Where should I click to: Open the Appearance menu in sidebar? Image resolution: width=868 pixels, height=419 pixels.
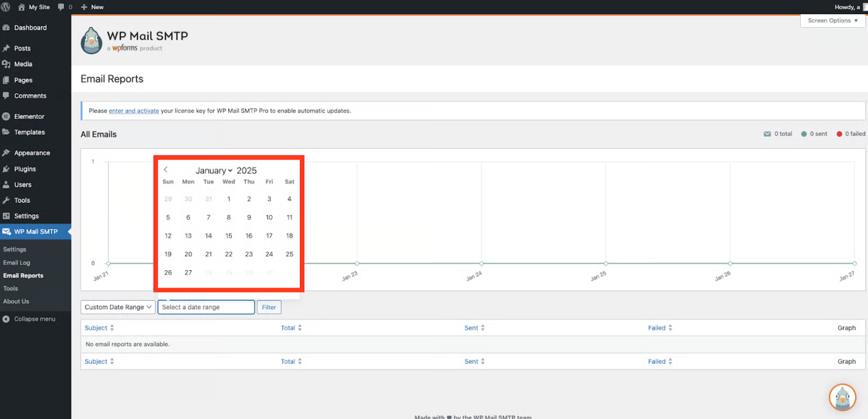(x=32, y=153)
